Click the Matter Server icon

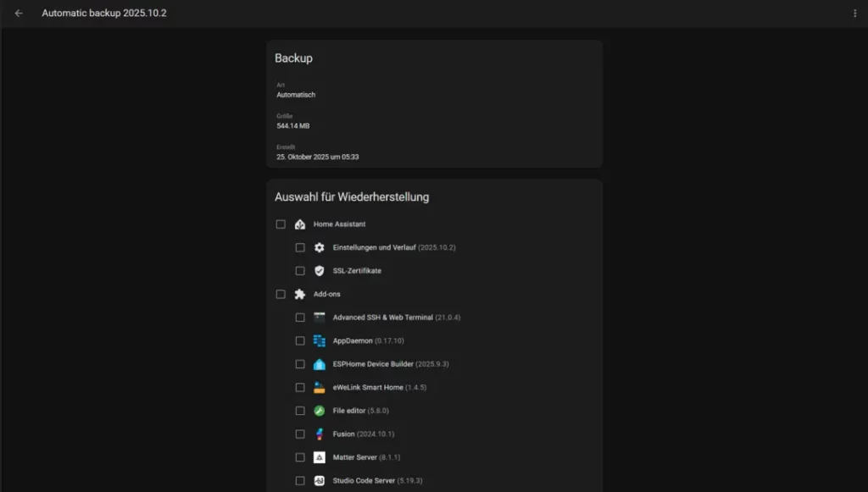click(319, 457)
